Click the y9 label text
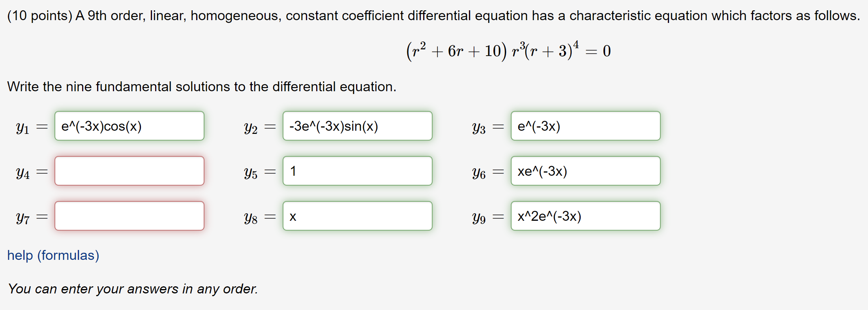Viewport: 868px width, 310px height. tap(479, 218)
